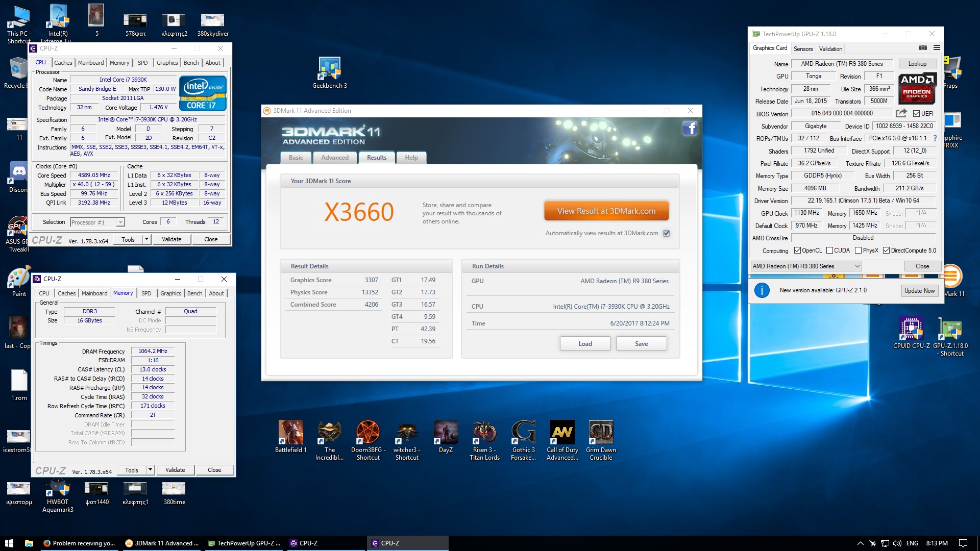The height and width of the screenshot is (551, 980).
Task: Click the Bus Interface question mark in GPU-Z
Action: (x=935, y=138)
